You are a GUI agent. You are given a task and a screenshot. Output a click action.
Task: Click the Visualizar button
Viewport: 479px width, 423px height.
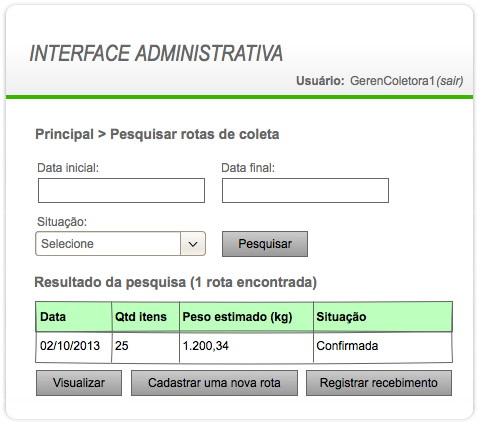pyautogui.click(x=79, y=383)
